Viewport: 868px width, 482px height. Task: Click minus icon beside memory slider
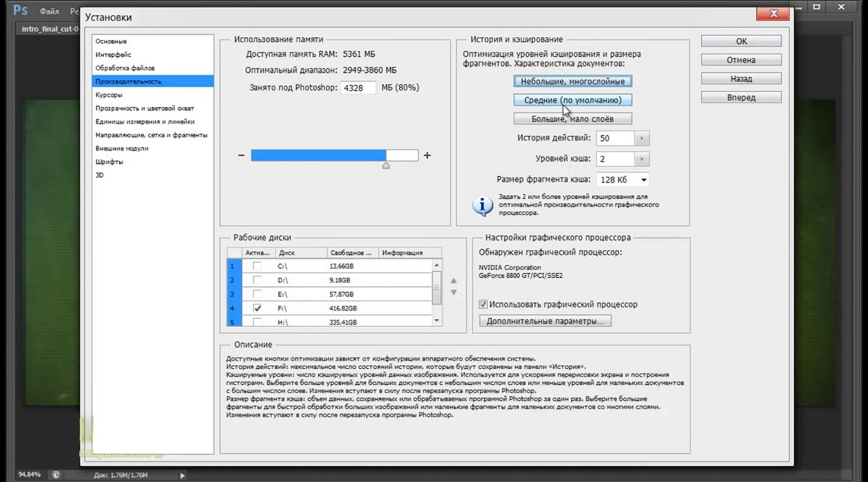tap(241, 155)
